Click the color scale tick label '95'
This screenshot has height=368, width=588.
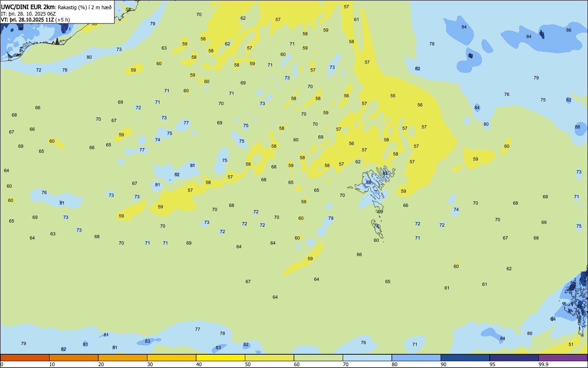click(x=492, y=364)
